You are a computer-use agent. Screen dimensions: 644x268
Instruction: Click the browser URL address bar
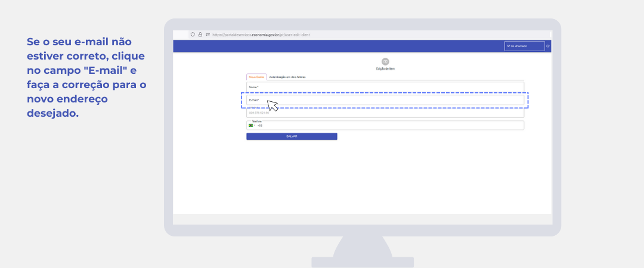click(370, 35)
